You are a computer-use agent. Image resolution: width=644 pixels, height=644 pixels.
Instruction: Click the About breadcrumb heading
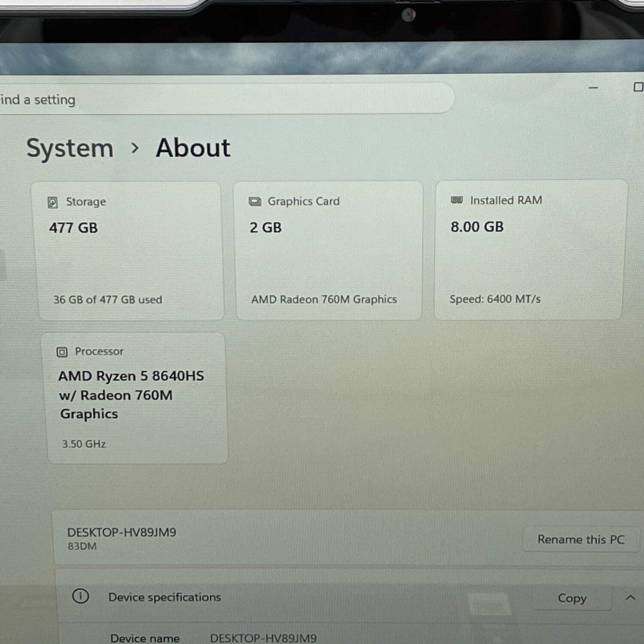[x=193, y=148]
